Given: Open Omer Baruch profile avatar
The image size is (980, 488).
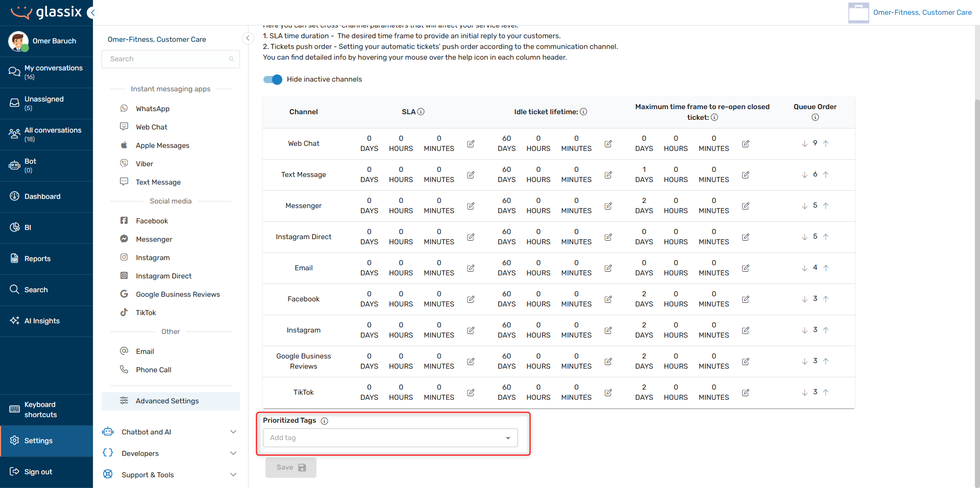Looking at the screenshot, I should pos(18,41).
